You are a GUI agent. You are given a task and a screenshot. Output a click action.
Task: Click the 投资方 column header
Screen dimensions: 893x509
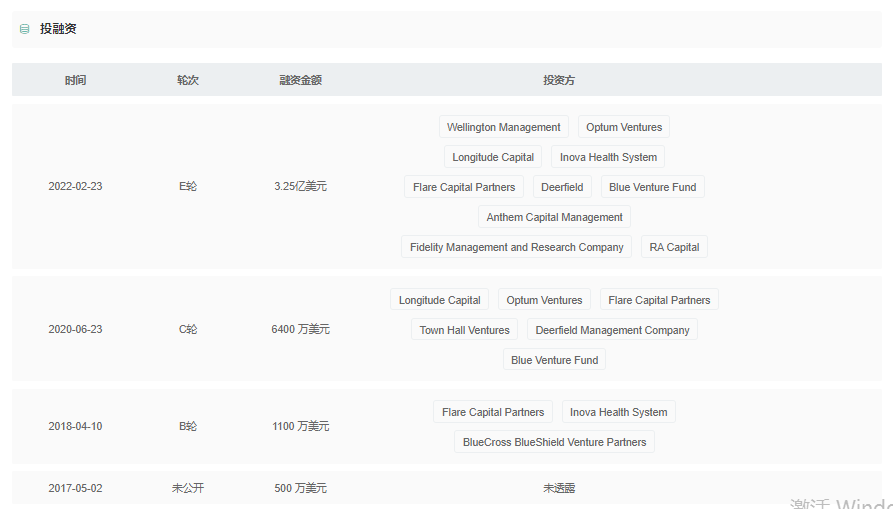(x=559, y=80)
